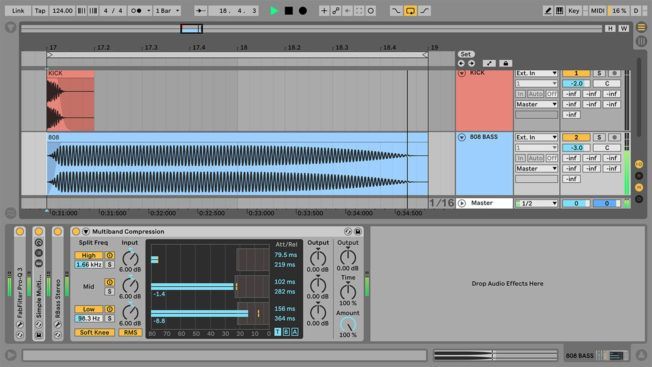Solo the High band with S button
The height and width of the screenshot is (367, 652).
coord(109,265)
